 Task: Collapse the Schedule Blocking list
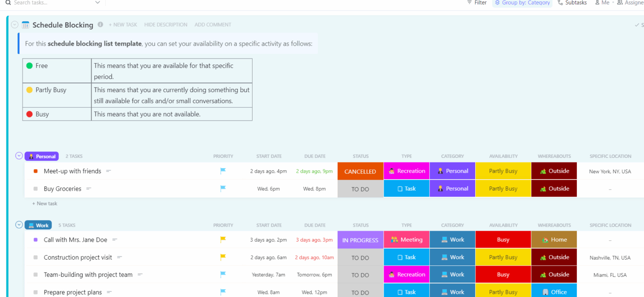[x=14, y=24]
